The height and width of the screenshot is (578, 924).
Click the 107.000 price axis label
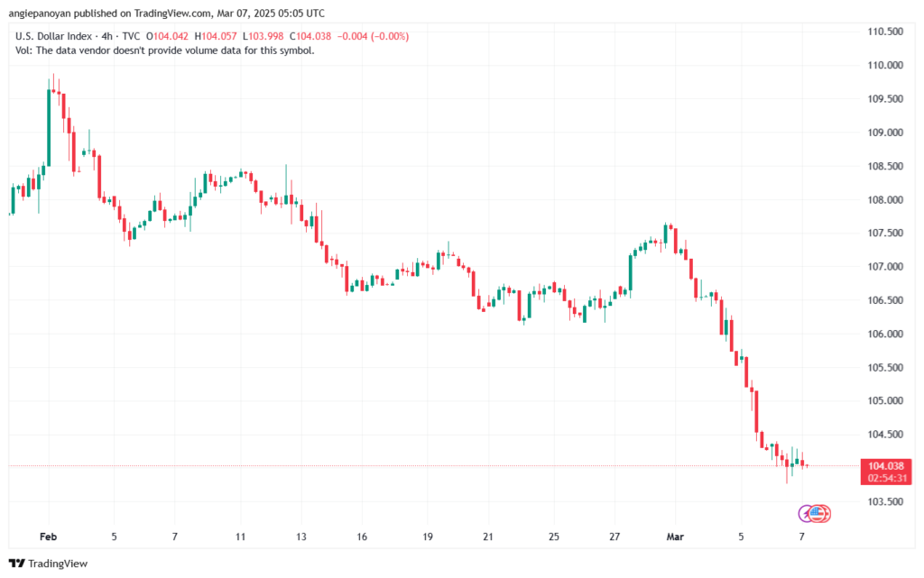click(x=885, y=267)
